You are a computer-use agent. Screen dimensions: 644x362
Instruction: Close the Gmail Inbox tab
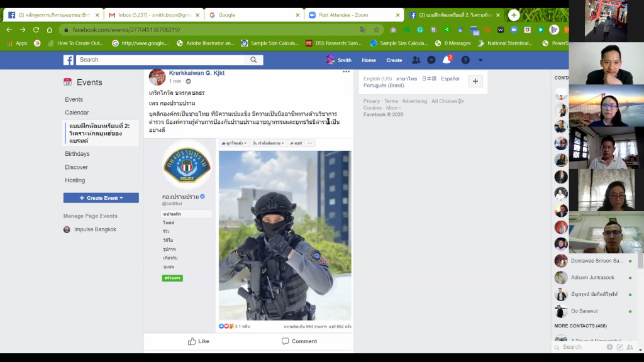pyautogui.click(x=197, y=15)
